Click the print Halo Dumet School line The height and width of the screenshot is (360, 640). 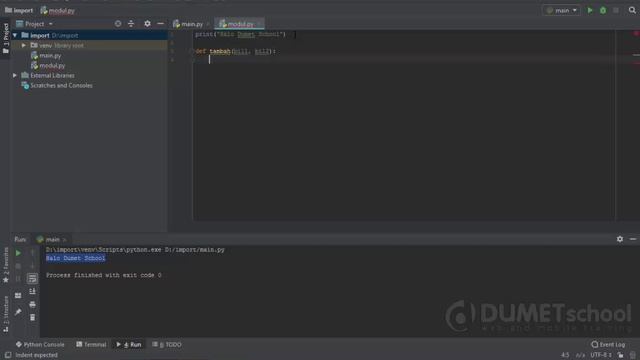coord(241,35)
